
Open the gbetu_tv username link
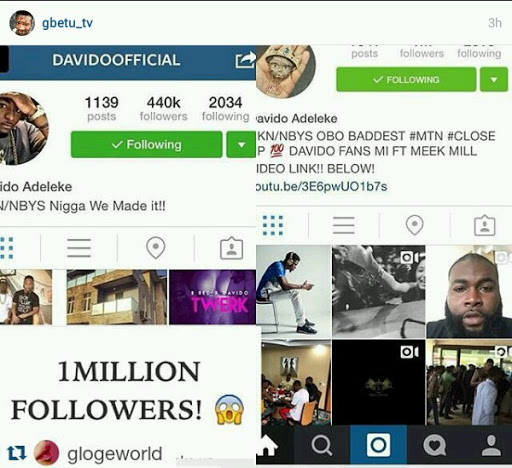click(x=67, y=23)
